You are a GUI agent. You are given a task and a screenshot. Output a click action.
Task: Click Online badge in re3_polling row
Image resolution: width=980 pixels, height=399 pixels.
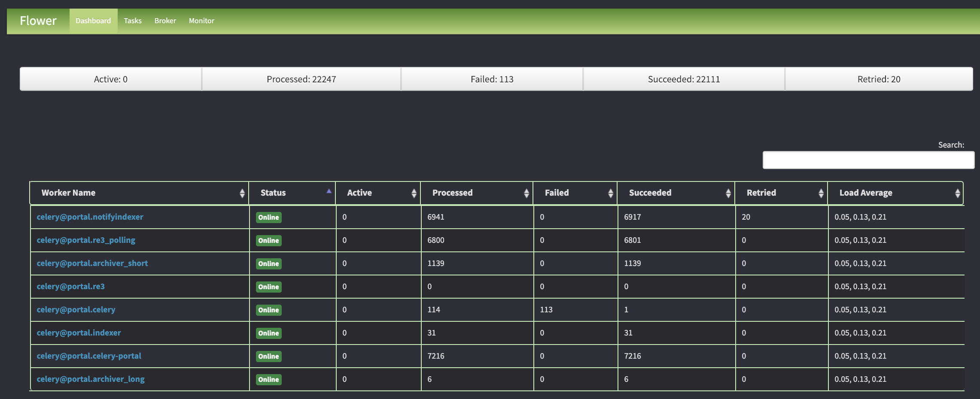(x=269, y=241)
